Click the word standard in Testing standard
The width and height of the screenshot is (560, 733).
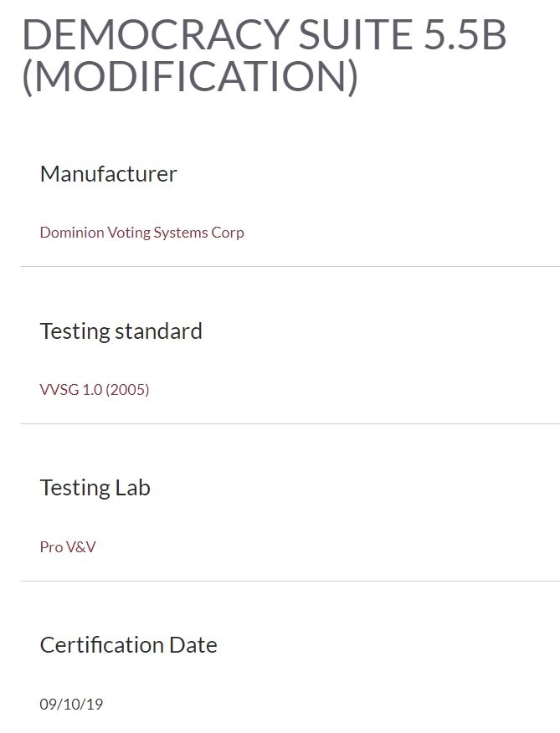pyautogui.click(x=159, y=331)
